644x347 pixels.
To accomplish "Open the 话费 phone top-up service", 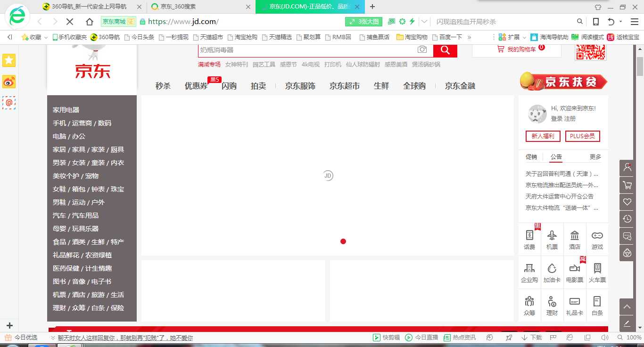I will point(529,240).
